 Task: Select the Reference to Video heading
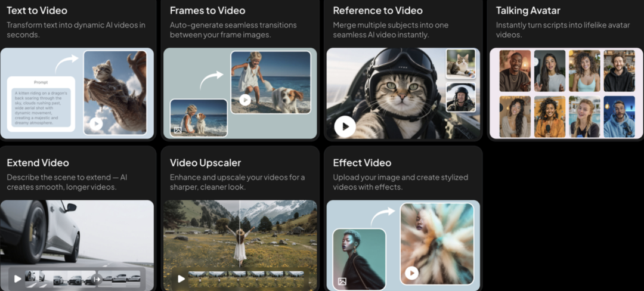point(377,11)
